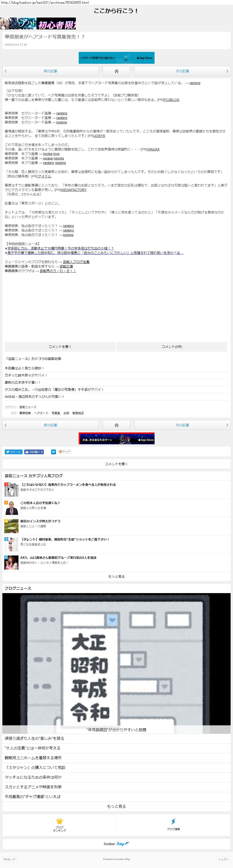This screenshot has width=233, height=868.
Task: Click the Hatena B! bookmark icon
Action: click(54, 452)
